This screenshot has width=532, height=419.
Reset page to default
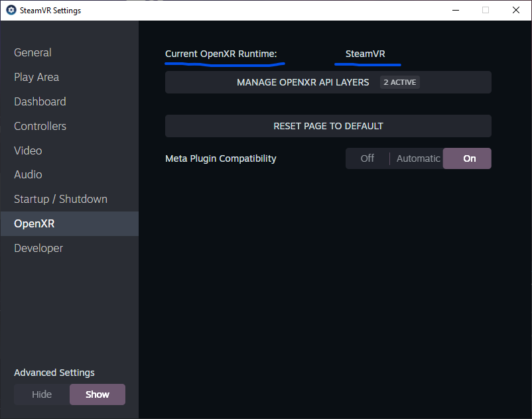tap(328, 126)
